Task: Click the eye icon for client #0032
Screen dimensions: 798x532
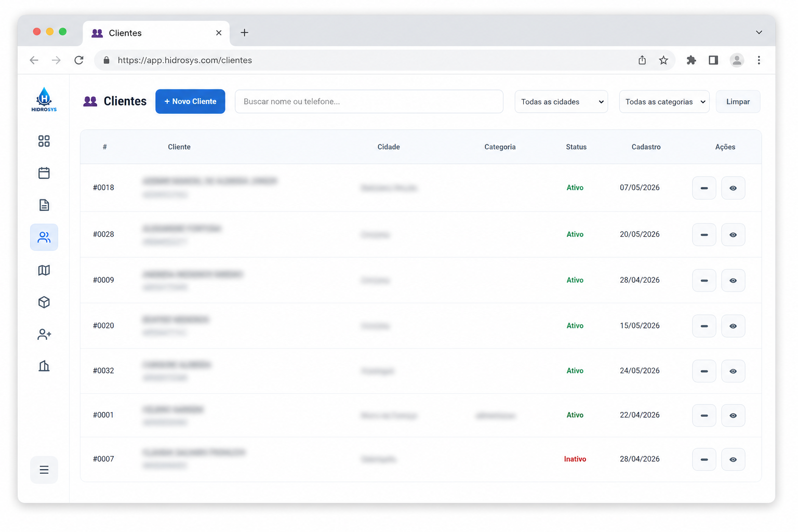Action: click(x=733, y=371)
